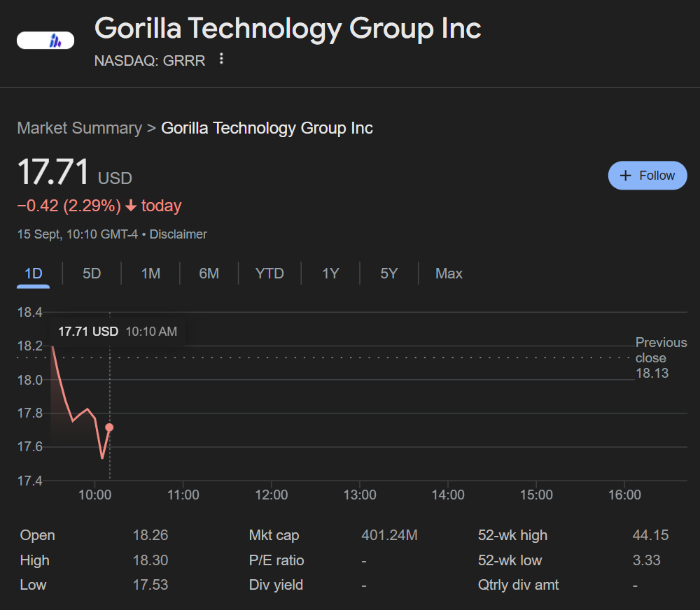Image resolution: width=700 pixels, height=610 pixels.
Task: Click the Open value 18.26
Action: click(150, 535)
